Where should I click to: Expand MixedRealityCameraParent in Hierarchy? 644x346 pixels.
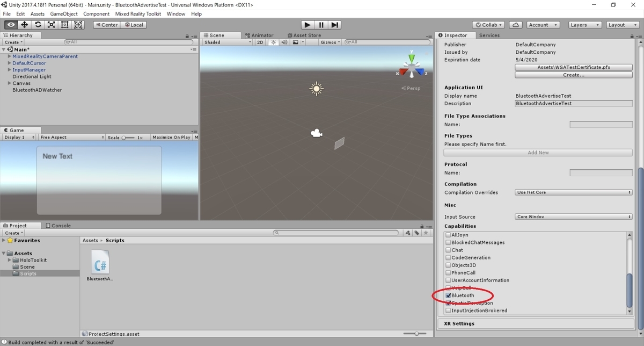[9, 56]
